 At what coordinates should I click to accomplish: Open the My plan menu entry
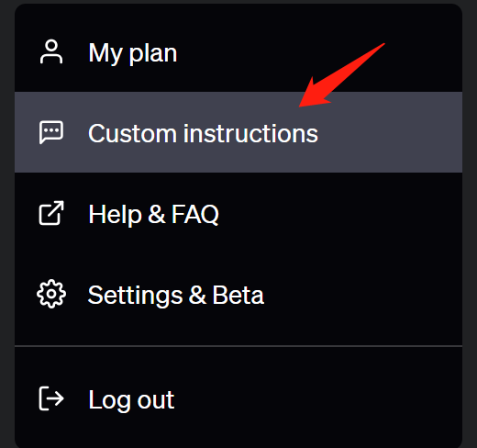click(x=238, y=51)
